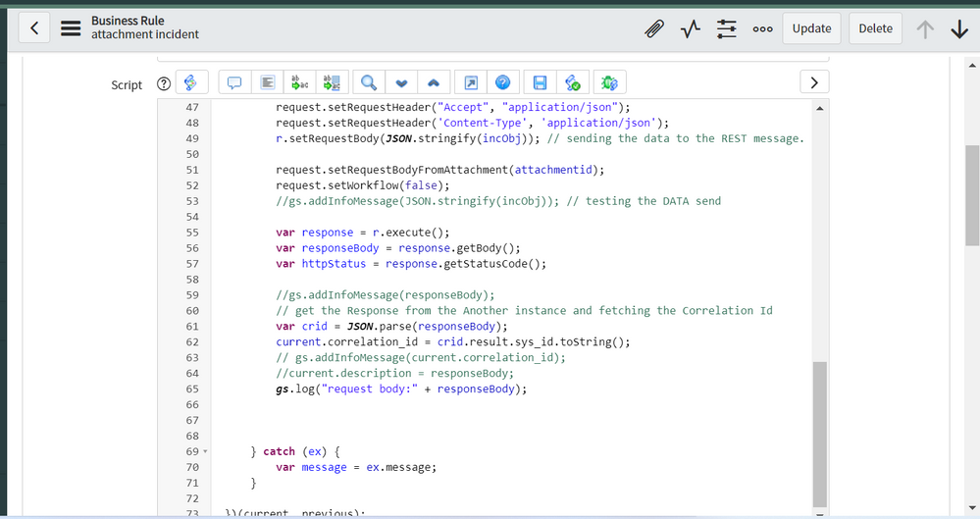980x519 pixels.
Task: Toggle the syntax editor on or off
Action: coord(191,82)
